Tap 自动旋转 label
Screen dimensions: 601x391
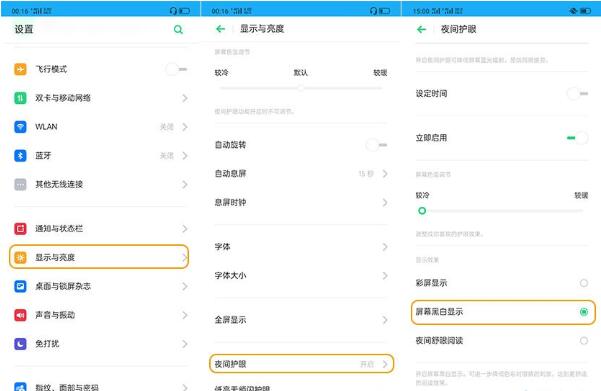pos(230,145)
